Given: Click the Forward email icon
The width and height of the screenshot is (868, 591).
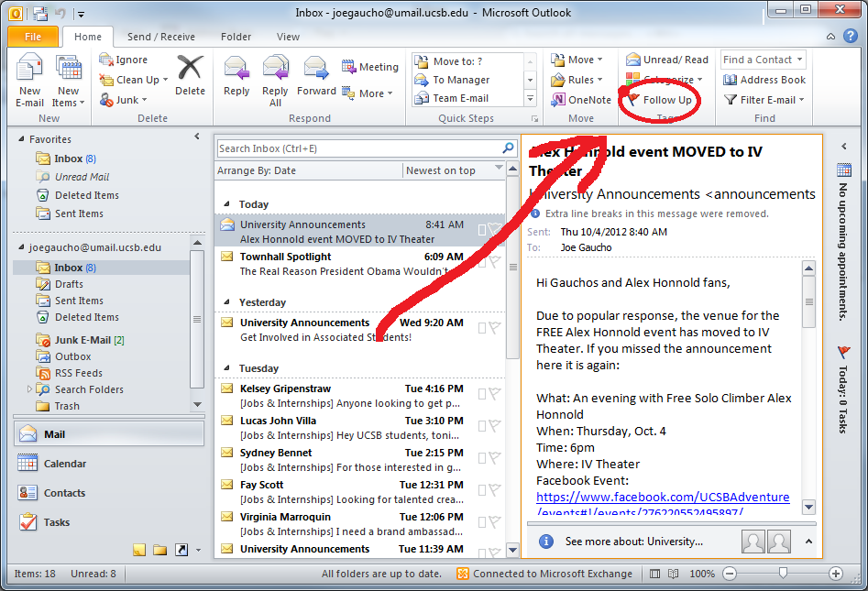Looking at the screenshot, I should pyautogui.click(x=316, y=78).
